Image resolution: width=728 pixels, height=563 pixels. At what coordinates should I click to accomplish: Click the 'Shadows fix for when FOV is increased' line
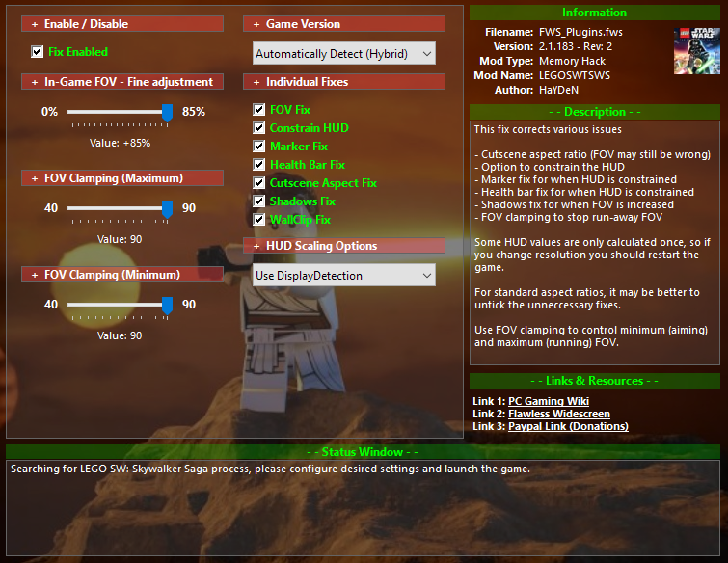point(575,204)
